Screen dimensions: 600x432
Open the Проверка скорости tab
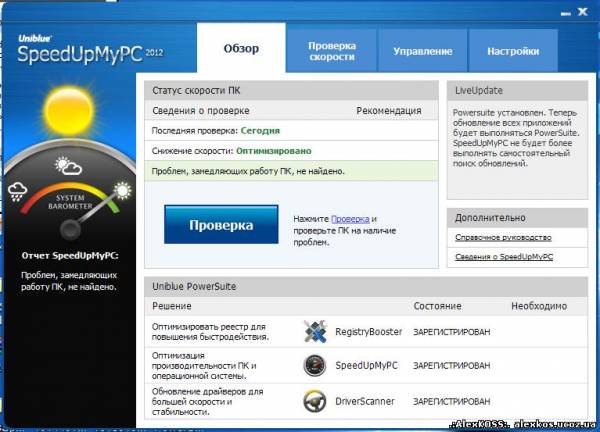click(332, 51)
